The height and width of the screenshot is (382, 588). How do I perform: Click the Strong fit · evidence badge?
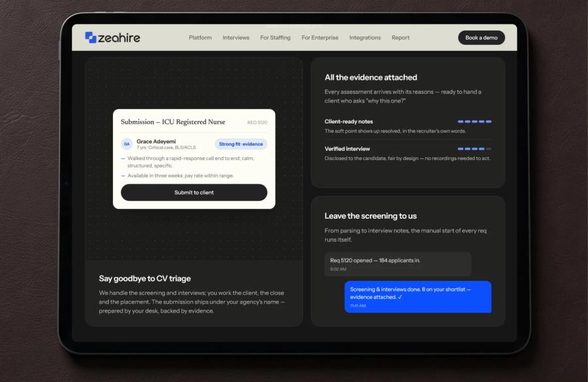pyautogui.click(x=240, y=144)
